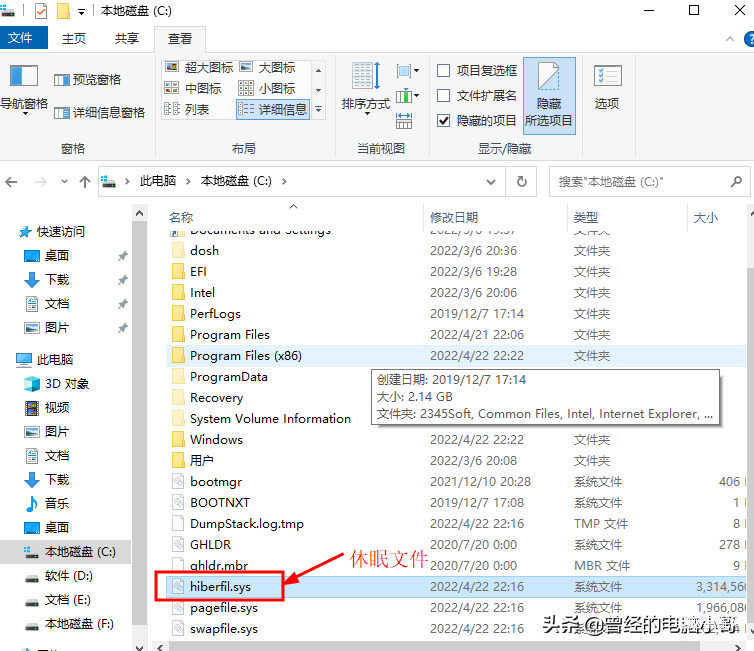Open the 文件 file tab
This screenshot has height=651, width=754.
[24, 38]
